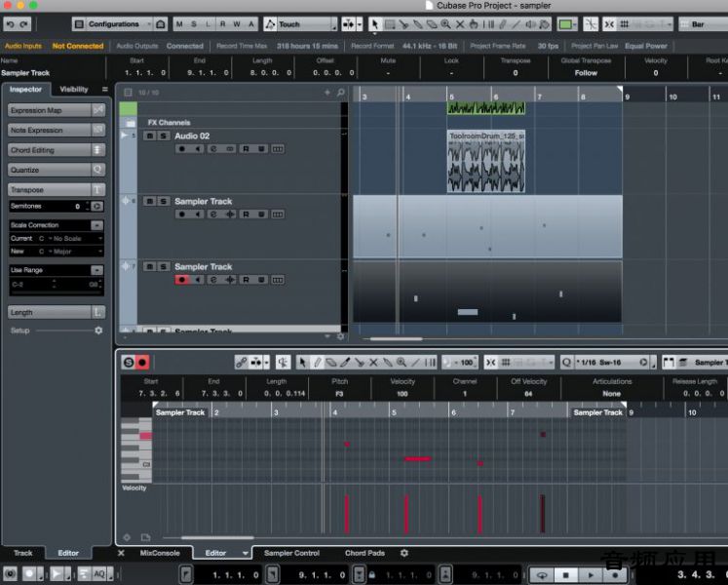Toggle global Mute M button in toolbar

tap(179, 24)
